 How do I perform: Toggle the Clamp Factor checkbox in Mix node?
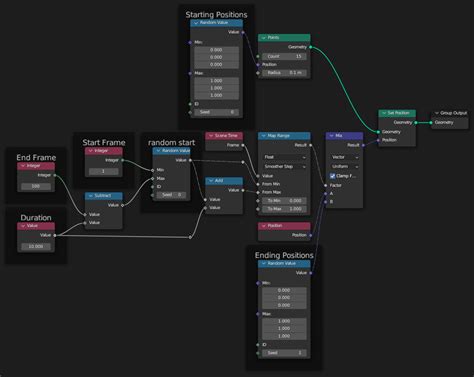332,176
